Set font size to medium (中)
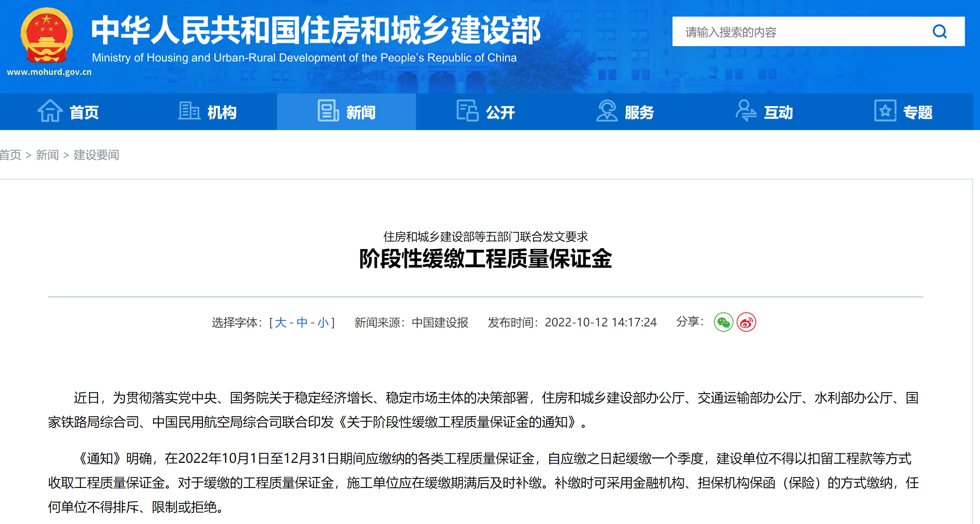The width and height of the screenshot is (980, 524). [302, 323]
